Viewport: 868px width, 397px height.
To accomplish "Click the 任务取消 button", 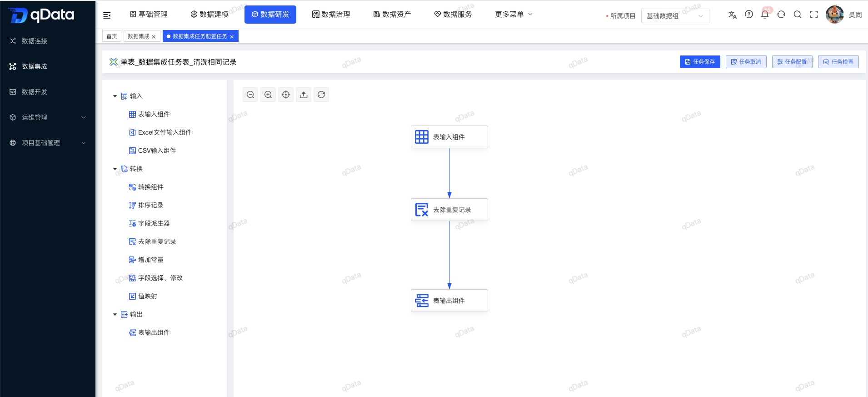I will pyautogui.click(x=746, y=62).
